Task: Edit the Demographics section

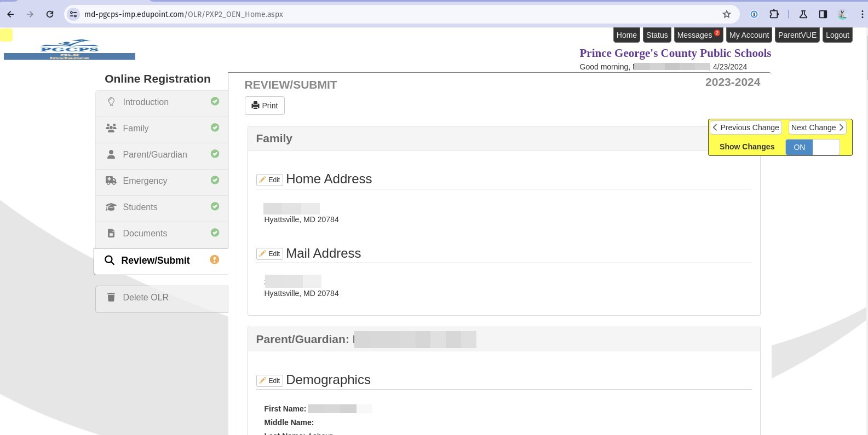Action: pyautogui.click(x=269, y=381)
